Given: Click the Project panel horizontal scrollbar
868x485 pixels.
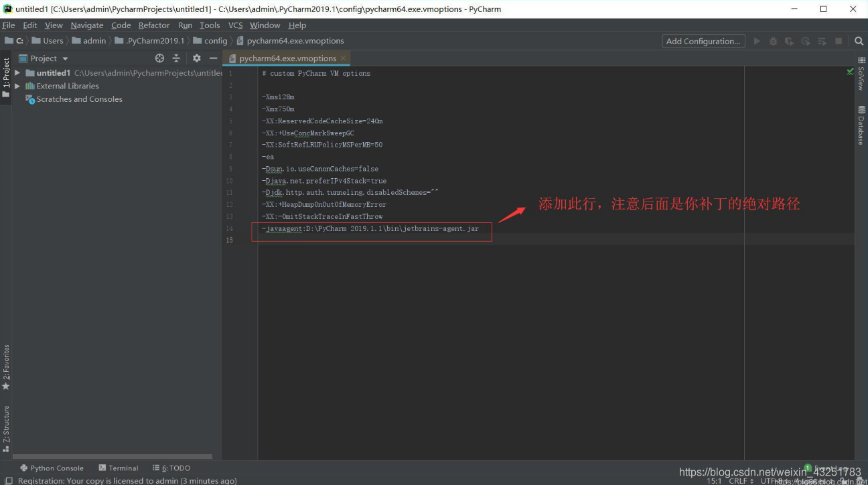Looking at the screenshot, I should (113, 456).
